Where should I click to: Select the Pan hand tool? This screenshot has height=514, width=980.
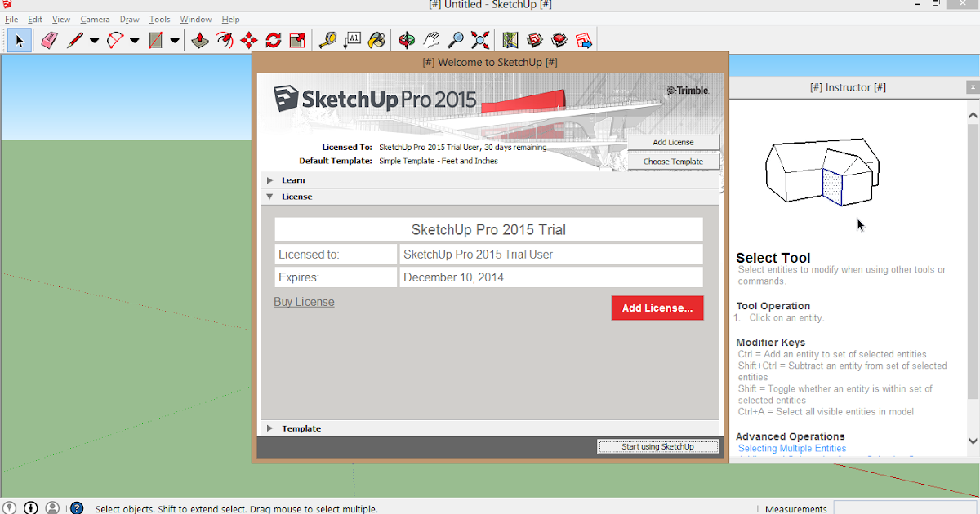(x=431, y=39)
